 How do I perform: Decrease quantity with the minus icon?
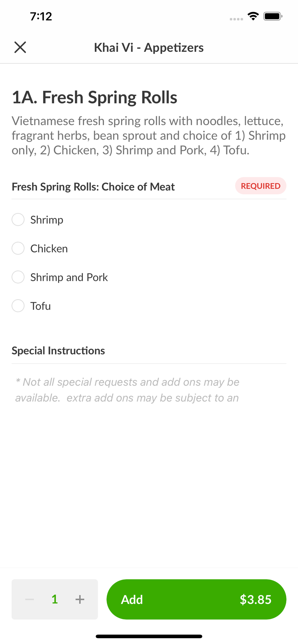[x=30, y=599]
